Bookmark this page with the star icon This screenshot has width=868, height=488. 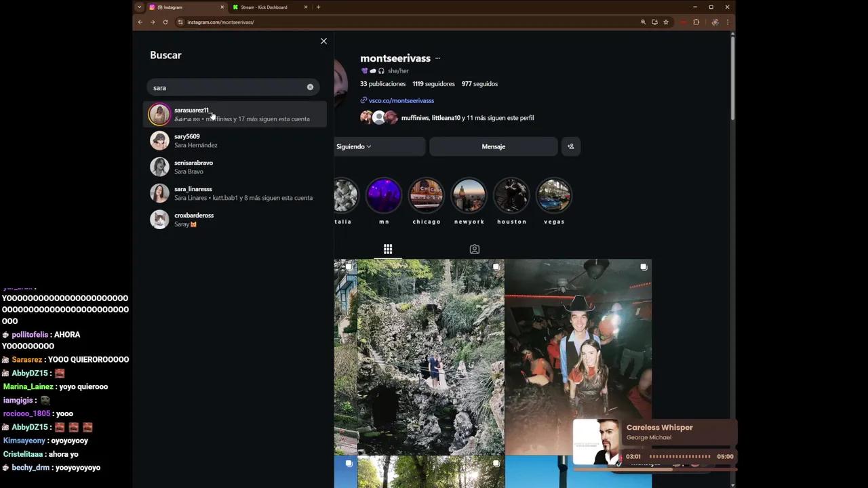coord(666,22)
